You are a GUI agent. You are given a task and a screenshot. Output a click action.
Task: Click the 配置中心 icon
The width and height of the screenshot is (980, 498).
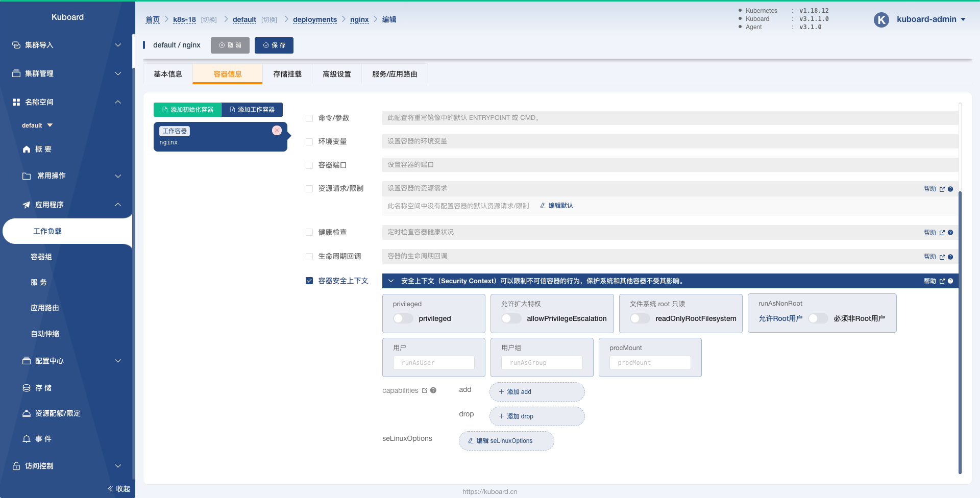pyautogui.click(x=27, y=361)
